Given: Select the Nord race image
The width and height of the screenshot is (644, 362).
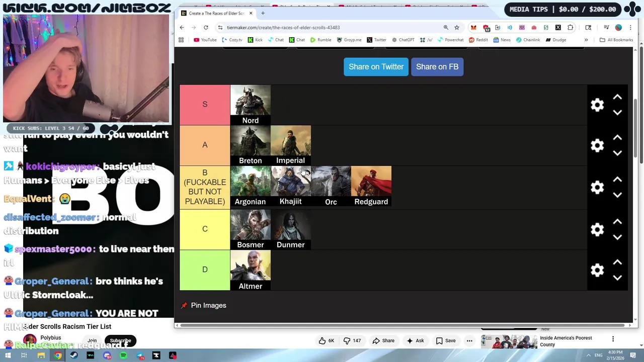Looking at the screenshot, I should pyautogui.click(x=250, y=105).
